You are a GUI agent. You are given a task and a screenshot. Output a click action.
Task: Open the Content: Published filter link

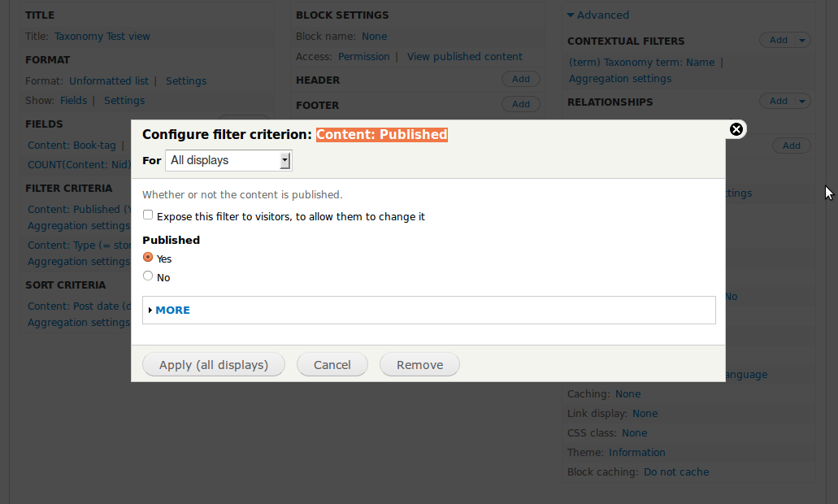click(79, 210)
